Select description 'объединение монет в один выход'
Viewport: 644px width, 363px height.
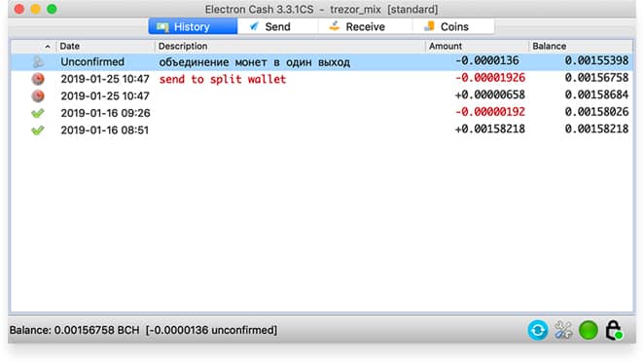[x=254, y=62]
